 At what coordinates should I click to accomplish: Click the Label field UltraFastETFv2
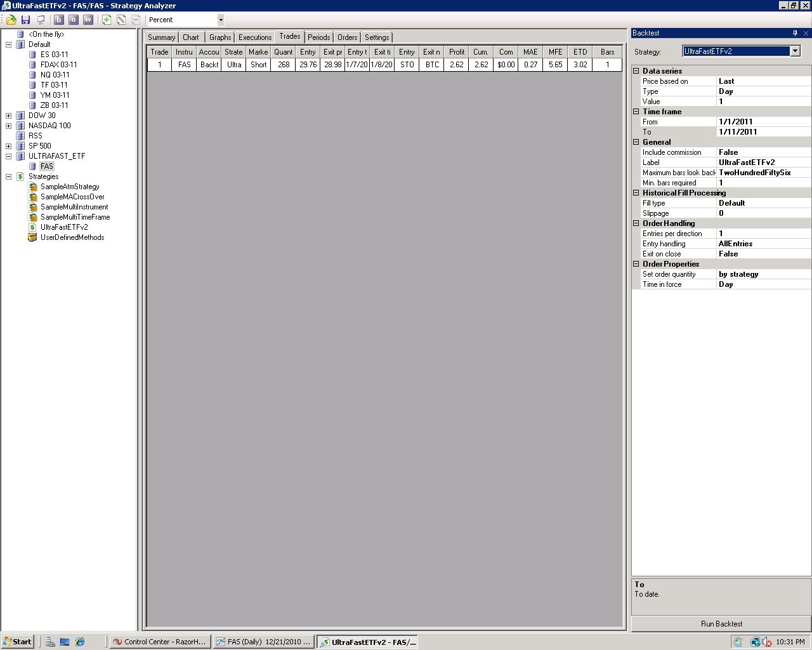[764, 162]
